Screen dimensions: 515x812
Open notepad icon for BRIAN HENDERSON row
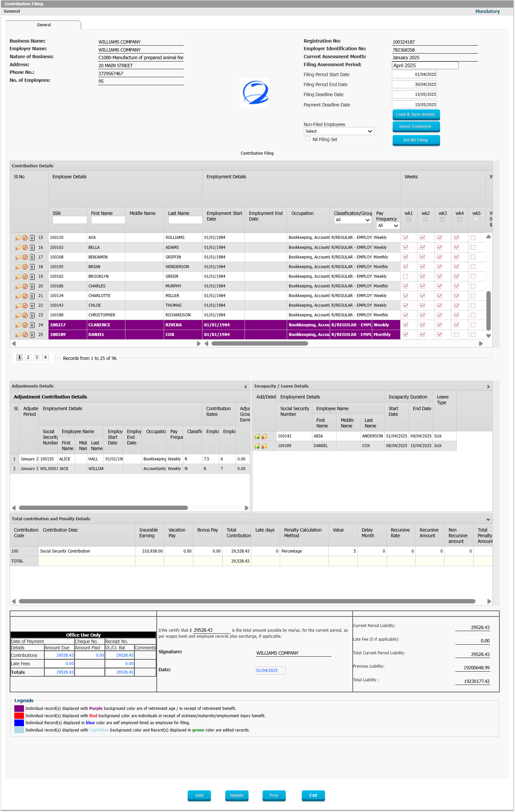pos(32,267)
